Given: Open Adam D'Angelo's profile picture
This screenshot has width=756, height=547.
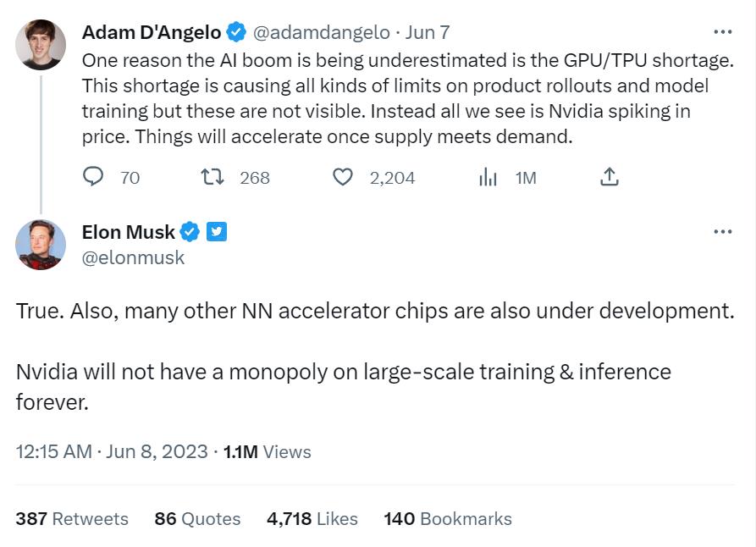Looking at the screenshot, I should pos(40,45).
